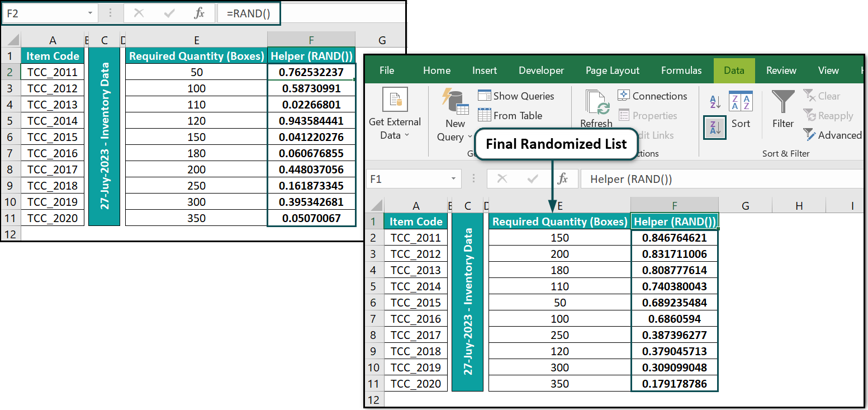Open the File tab

coord(387,70)
